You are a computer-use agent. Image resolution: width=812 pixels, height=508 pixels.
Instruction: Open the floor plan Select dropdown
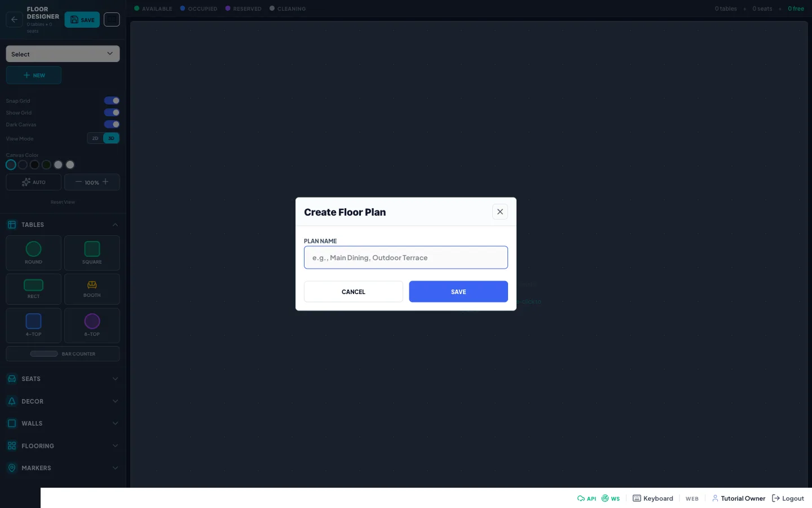click(x=63, y=54)
